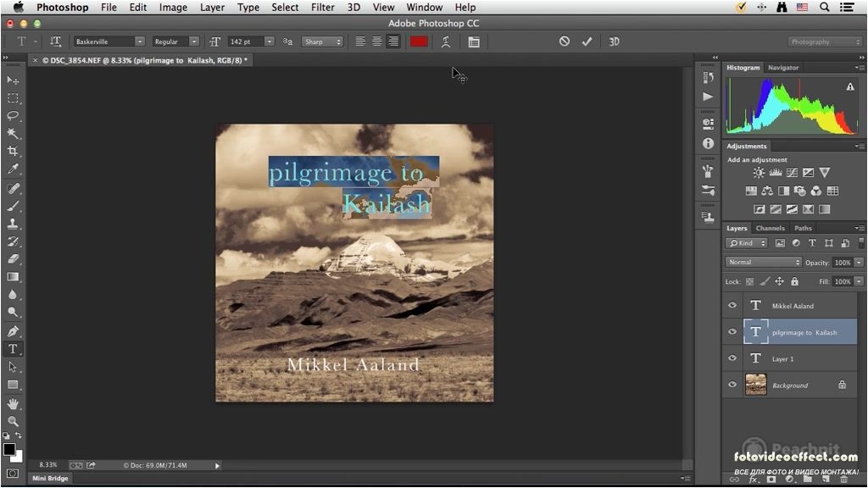This screenshot has height=488, width=868.
Task: Open the Layer menu
Action: click(x=212, y=7)
